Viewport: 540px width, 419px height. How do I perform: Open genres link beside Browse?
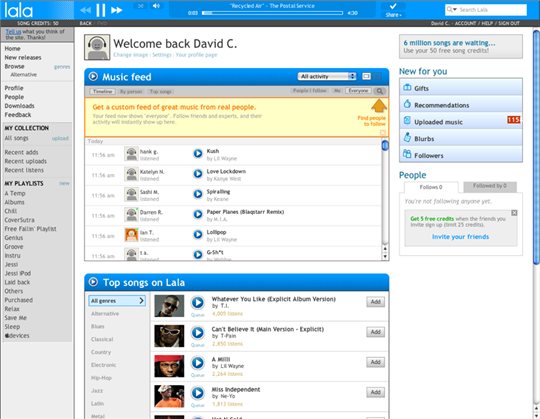[x=62, y=67]
